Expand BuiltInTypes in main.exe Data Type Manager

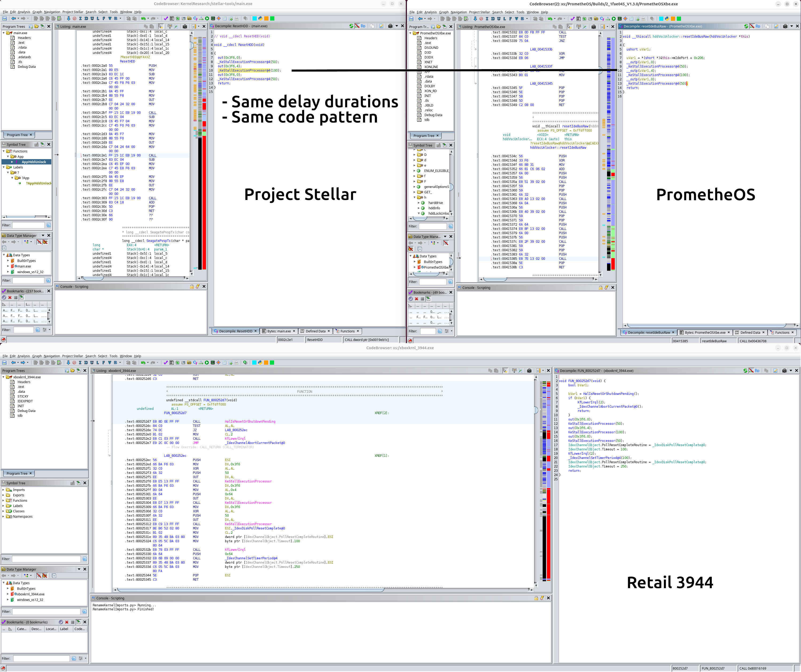click(8, 261)
